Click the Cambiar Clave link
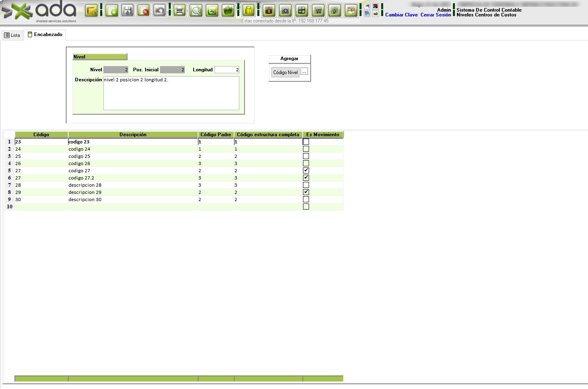The width and height of the screenshot is (588, 389). coord(401,15)
